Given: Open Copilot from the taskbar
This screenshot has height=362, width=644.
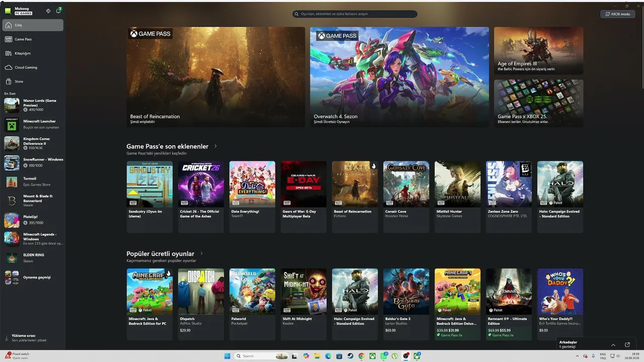Looking at the screenshot, I should point(305,356).
